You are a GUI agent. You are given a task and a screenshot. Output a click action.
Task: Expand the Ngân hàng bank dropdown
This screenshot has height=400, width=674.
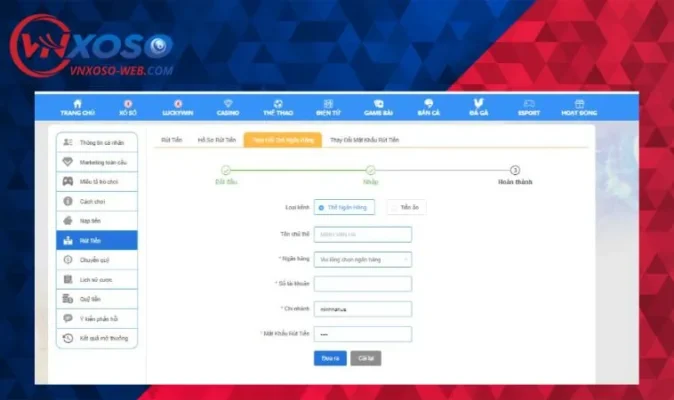tap(363, 260)
